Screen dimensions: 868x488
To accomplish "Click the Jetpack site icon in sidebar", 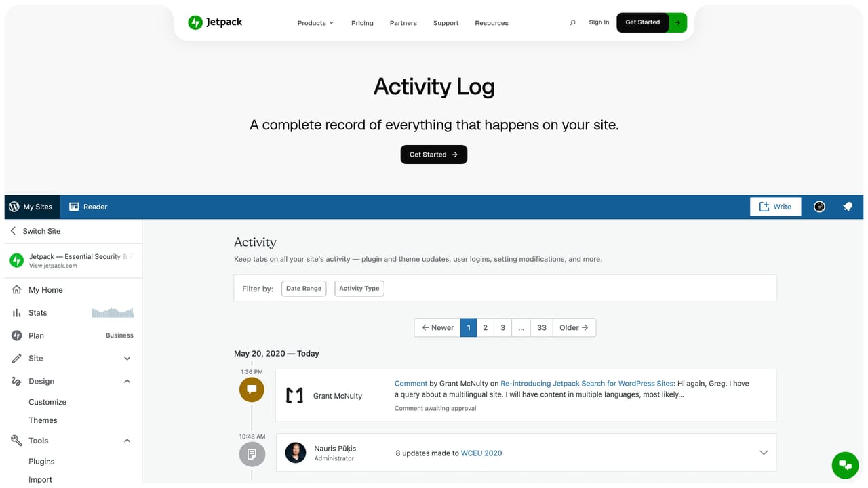I will [16, 260].
